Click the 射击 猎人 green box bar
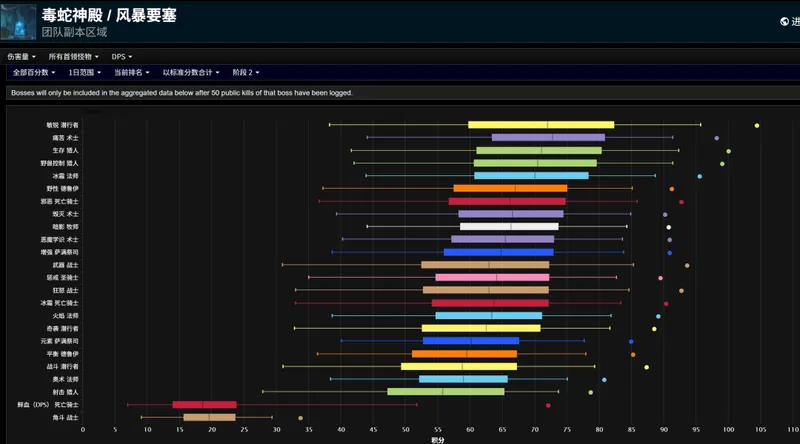This screenshot has width=800, height=444. point(445,392)
